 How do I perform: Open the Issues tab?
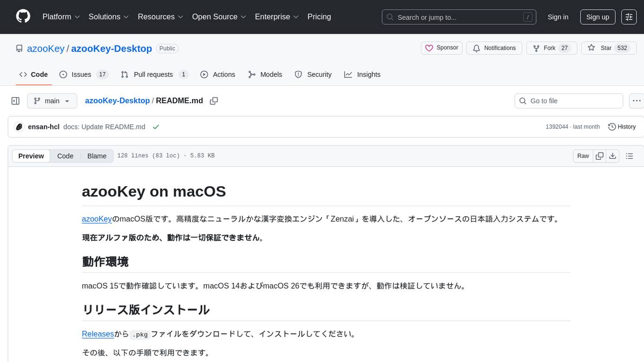(x=84, y=74)
